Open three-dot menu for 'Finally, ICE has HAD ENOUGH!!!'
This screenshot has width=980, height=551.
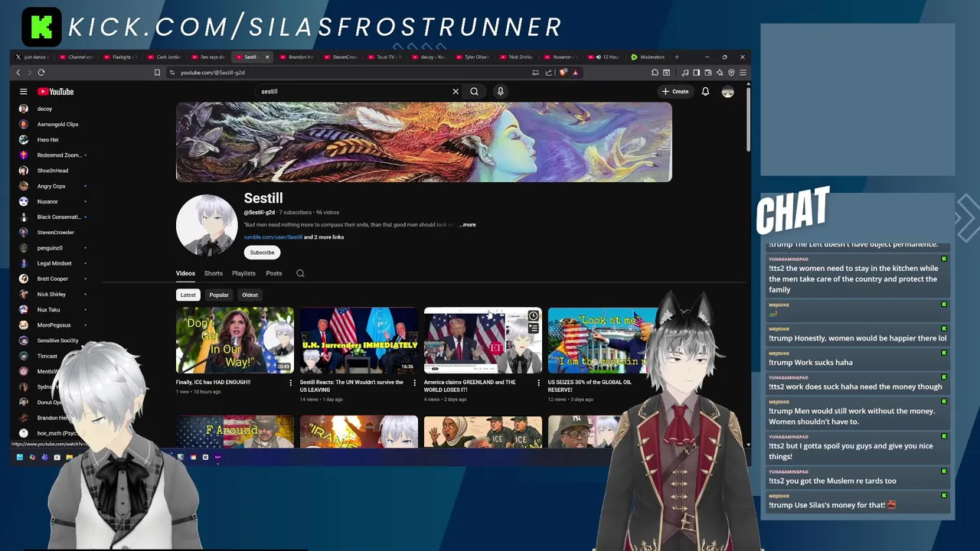(290, 383)
